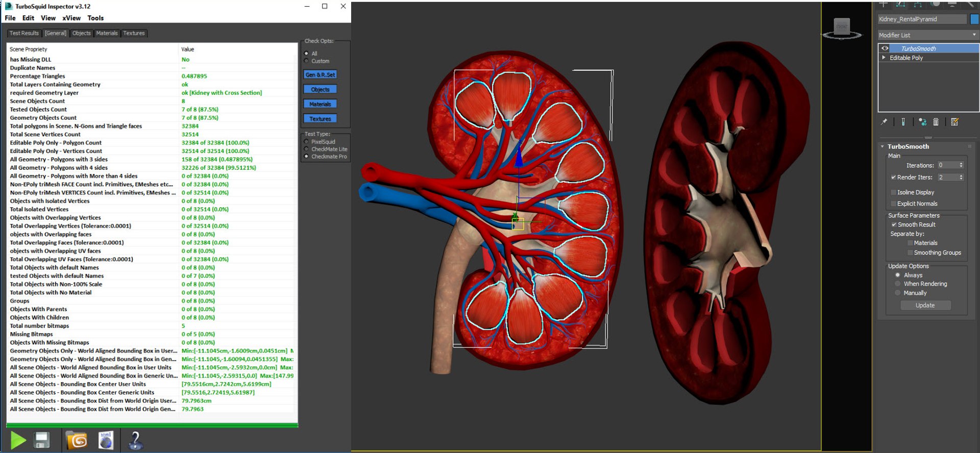The image size is (980, 453).
Task: Collapse the TurboSmooth rollout
Action: (x=882, y=146)
